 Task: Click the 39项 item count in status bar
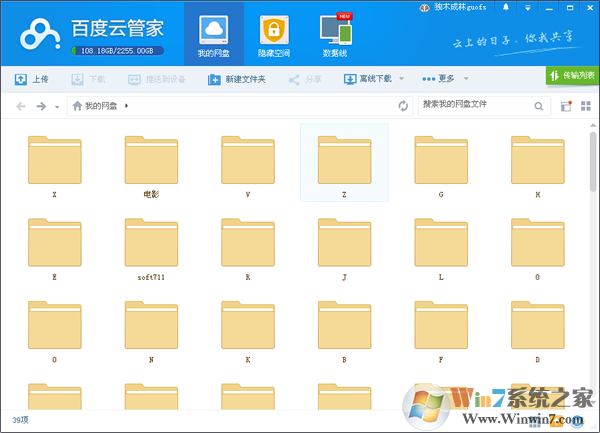(20, 420)
